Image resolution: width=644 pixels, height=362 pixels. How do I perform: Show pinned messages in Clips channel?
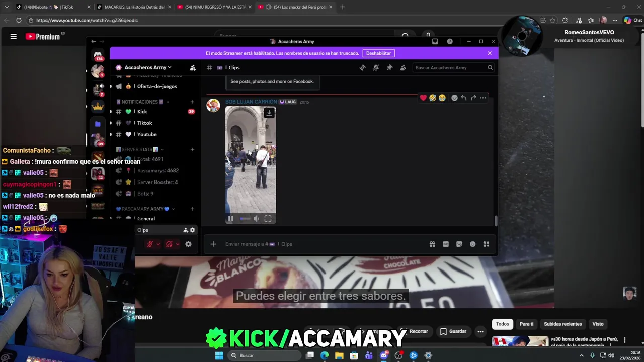point(389,67)
